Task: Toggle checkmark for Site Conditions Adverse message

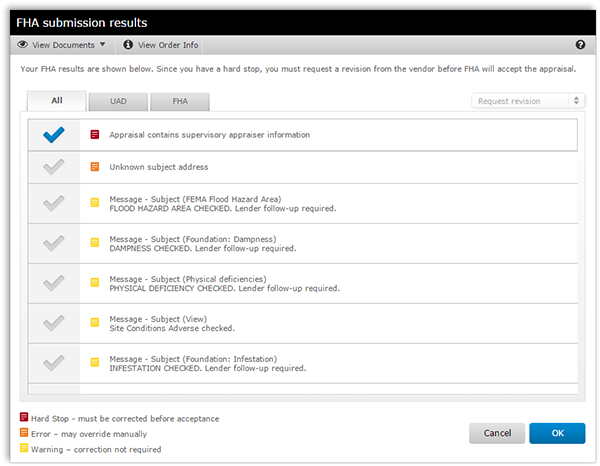Action: click(54, 322)
